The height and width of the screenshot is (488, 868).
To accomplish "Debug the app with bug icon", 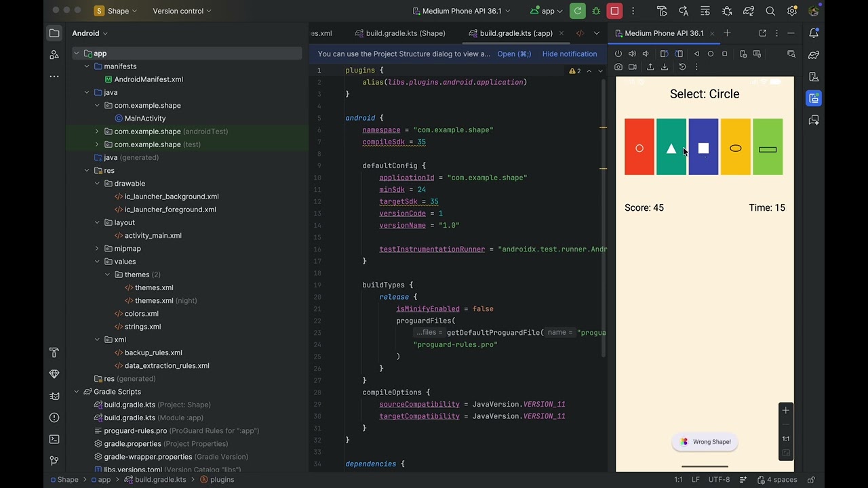I will click(x=596, y=11).
